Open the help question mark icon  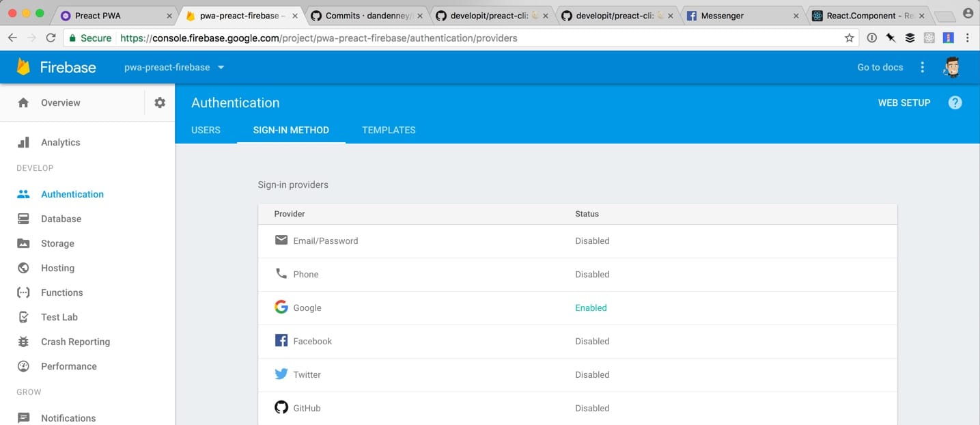[x=955, y=102]
